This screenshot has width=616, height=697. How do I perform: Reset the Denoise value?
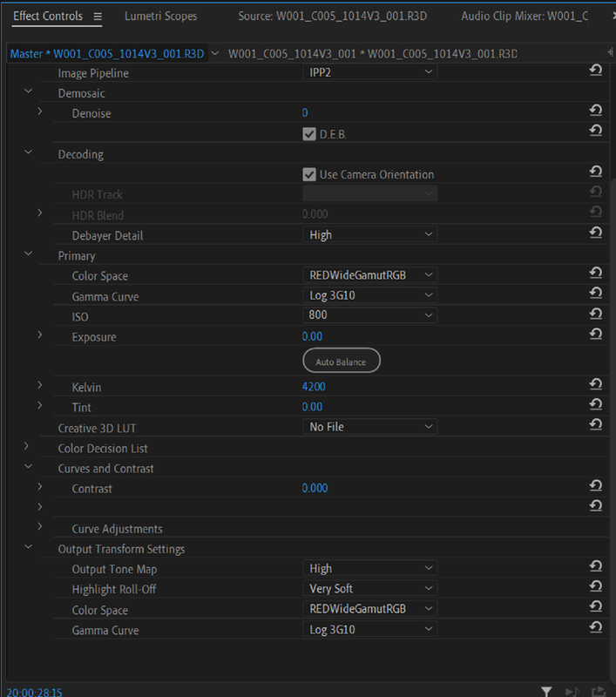596,110
